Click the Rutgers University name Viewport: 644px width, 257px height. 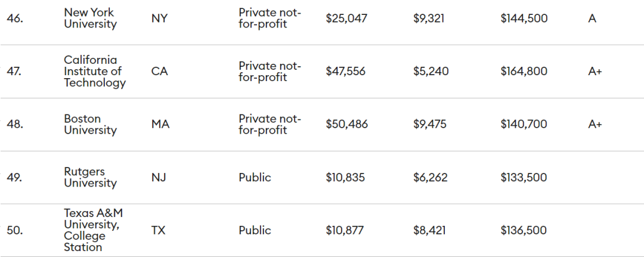pyautogui.click(x=90, y=178)
